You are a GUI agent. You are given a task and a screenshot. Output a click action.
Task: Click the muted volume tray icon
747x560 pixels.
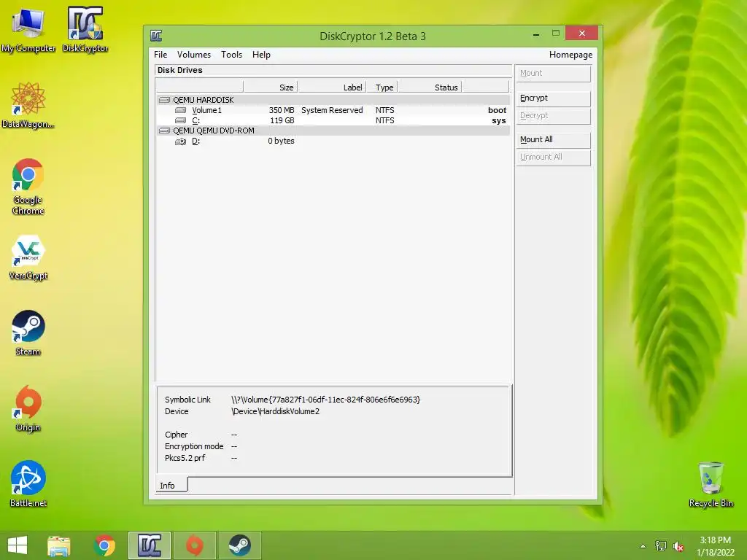pyautogui.click(x=678, y=546)
